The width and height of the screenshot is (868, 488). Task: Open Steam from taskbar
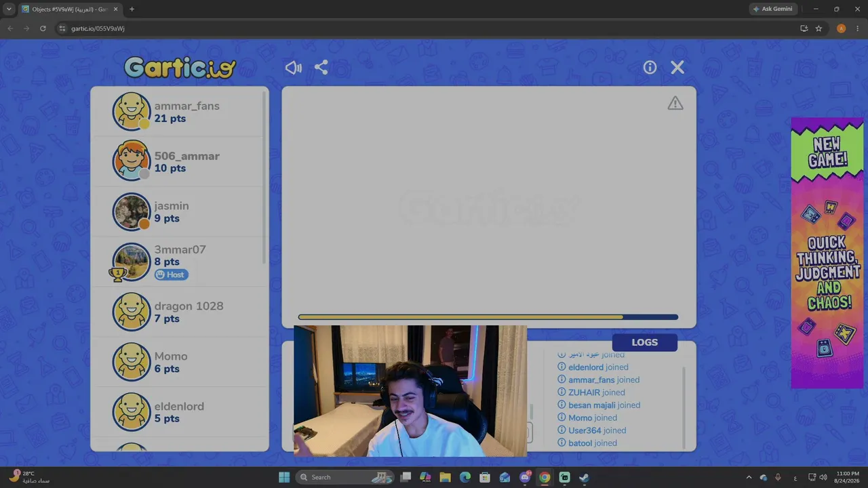coord(584,477)
